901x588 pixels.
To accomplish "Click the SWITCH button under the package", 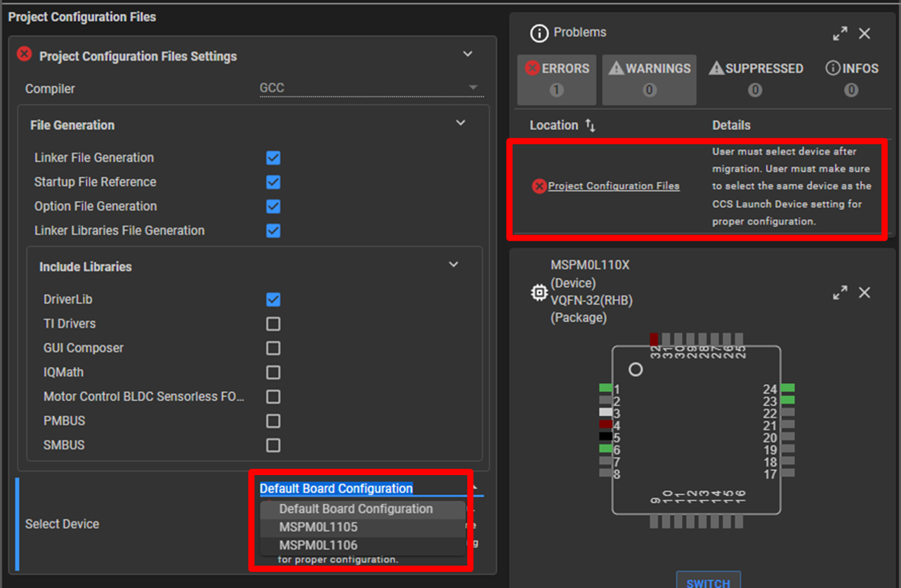I will coord(708,581).
